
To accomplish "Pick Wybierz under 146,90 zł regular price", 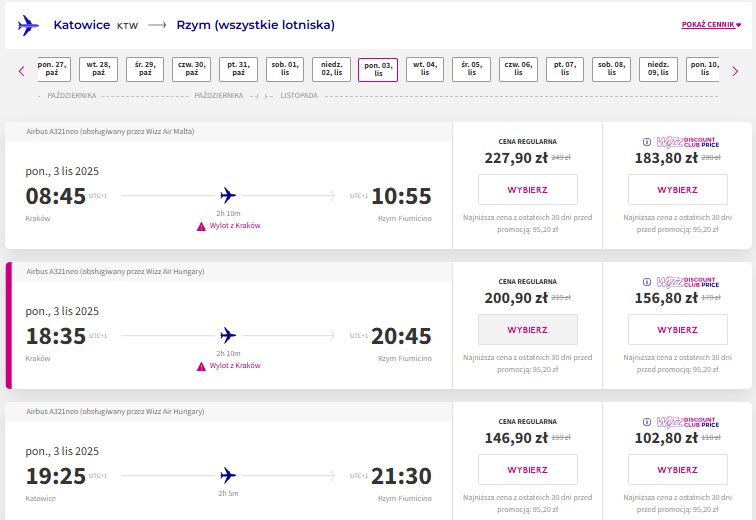I will tap(527, 470).
